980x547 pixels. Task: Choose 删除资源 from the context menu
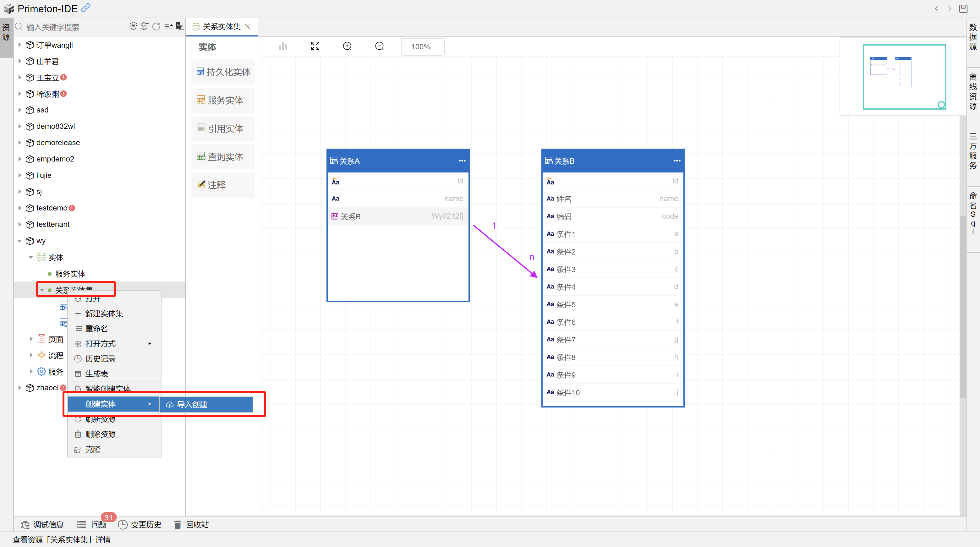[x=100, y=434]
